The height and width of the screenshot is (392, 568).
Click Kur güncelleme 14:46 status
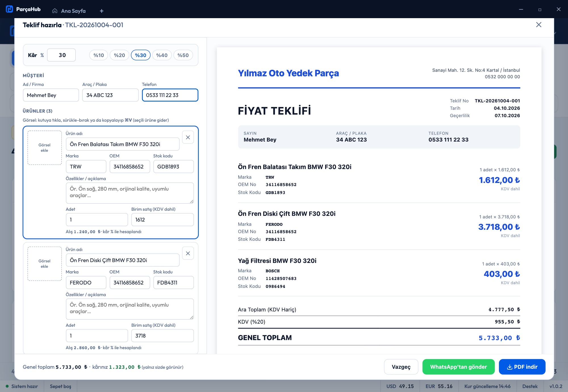tap(487, 386)
